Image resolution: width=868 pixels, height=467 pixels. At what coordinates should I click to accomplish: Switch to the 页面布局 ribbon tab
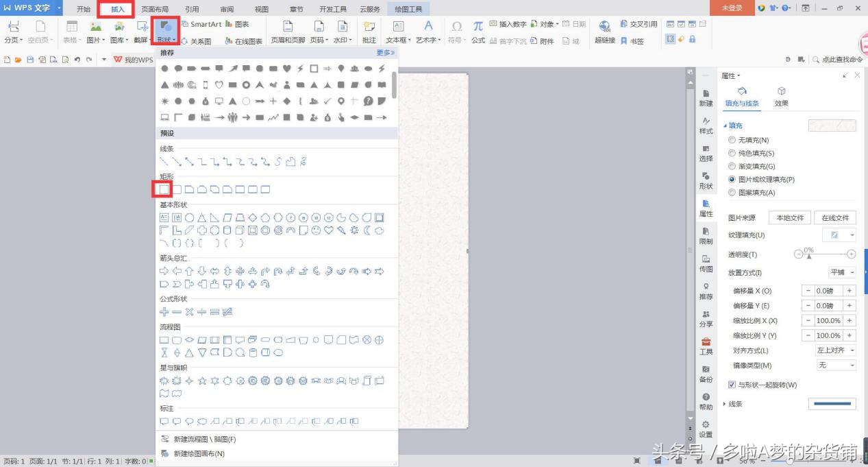click(155, 9)
